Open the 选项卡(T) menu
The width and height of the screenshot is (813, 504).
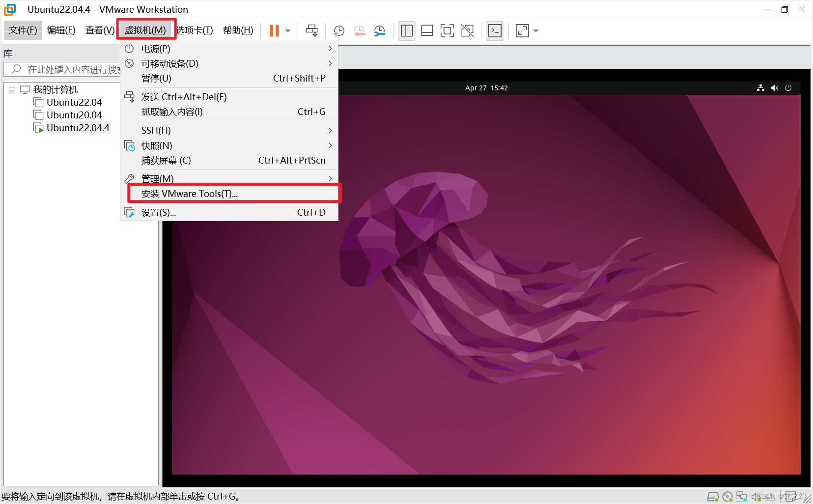pyautogui.click(x=195, y=30)
